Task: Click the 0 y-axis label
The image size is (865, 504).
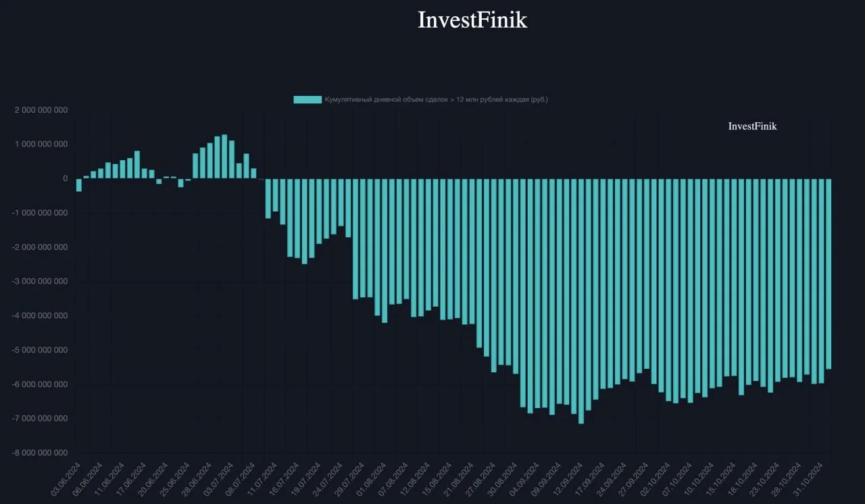Action: tap(66, 178)
